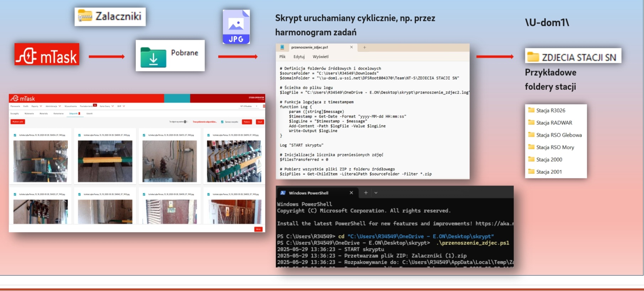The height and width of the screenshot is (291, 644).
Task: Uncheck the checkbox above the wall-mounted transformer photo
Action: tap(144, 135)
